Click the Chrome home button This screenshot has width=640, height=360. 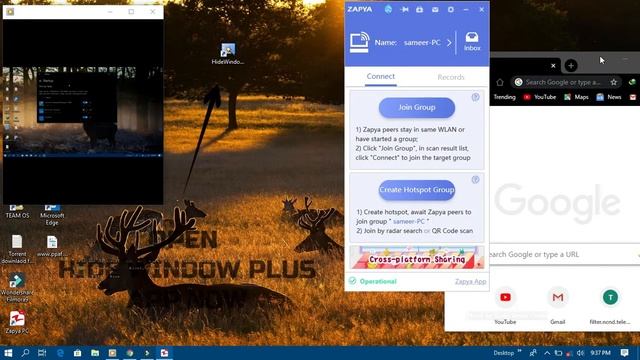click(500, 82)
